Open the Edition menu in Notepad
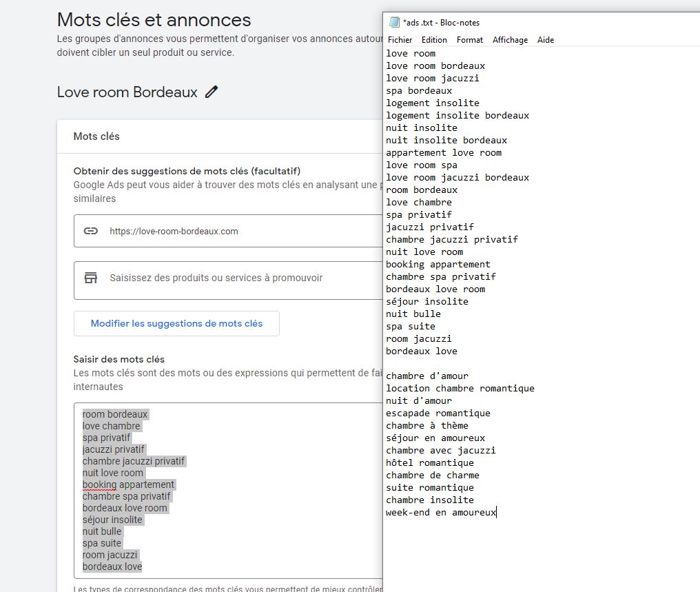700x592 pixels. [434, 40]
